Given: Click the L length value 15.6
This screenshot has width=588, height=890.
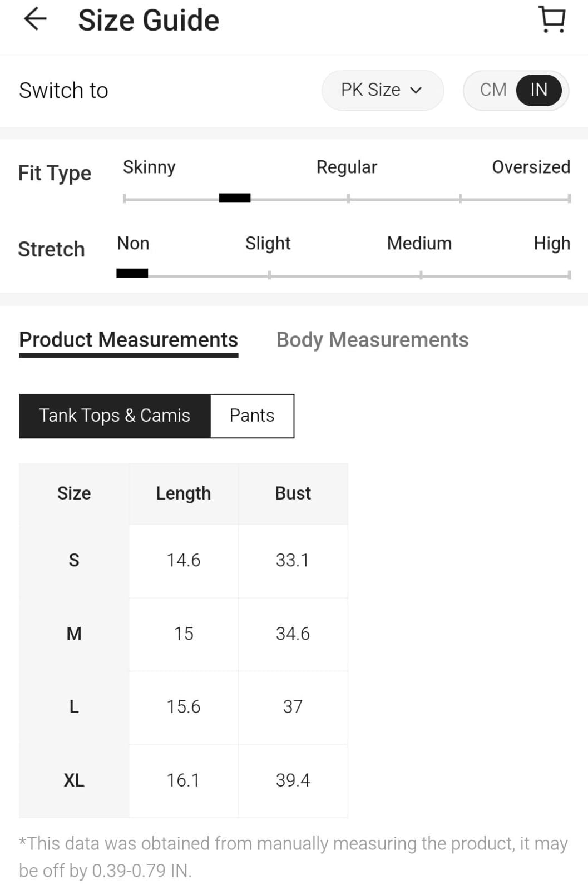Looking at the screenshot, I should point(184,707).
